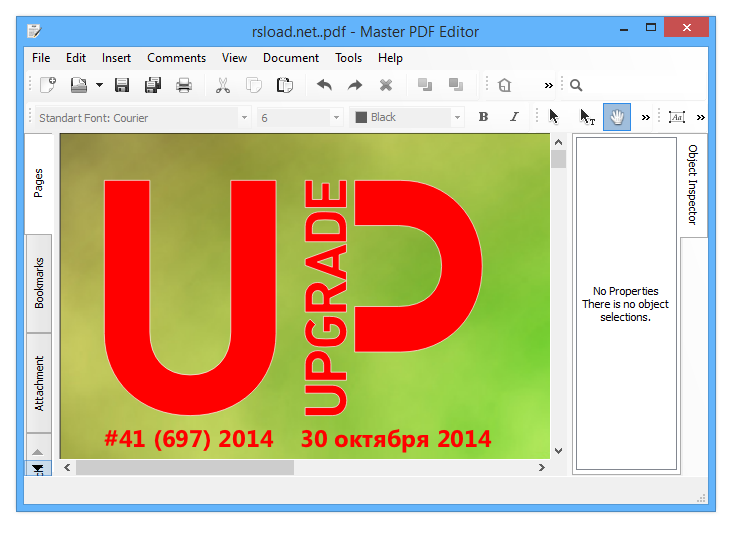Open the font size dropdown
The width and height of the screenshot is (741, 548).
(300, 117)
